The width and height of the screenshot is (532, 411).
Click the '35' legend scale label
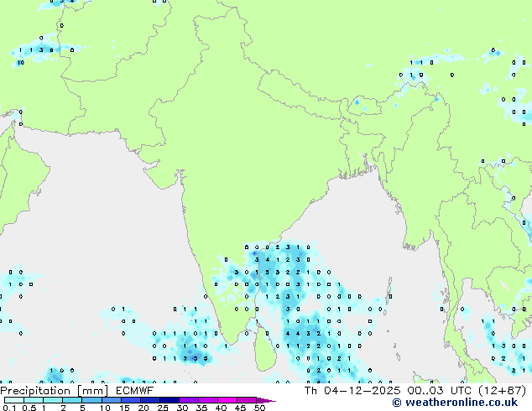pos(201,408)
